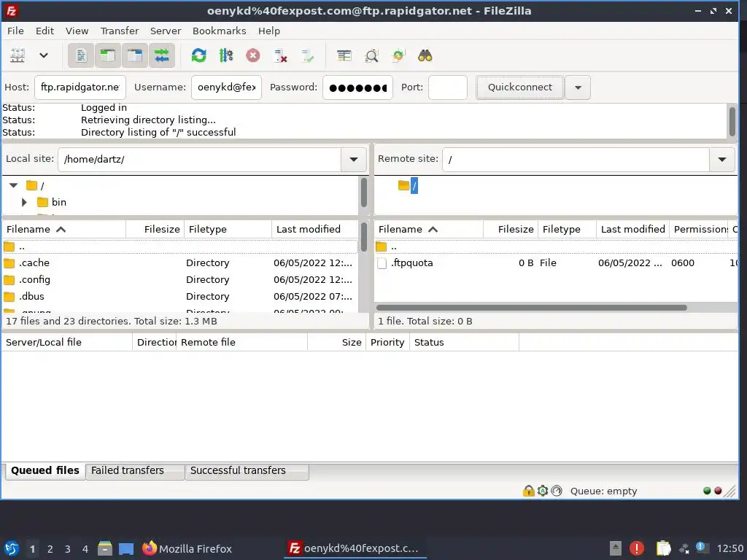
Task: Toggle processing of the transfer queue
Action: (x=226, y=55)
